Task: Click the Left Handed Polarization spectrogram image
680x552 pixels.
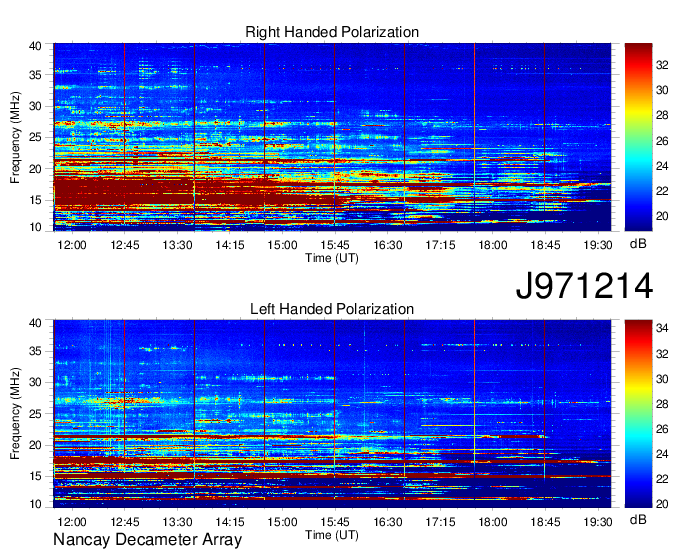Action: click(x=332, y=414)
